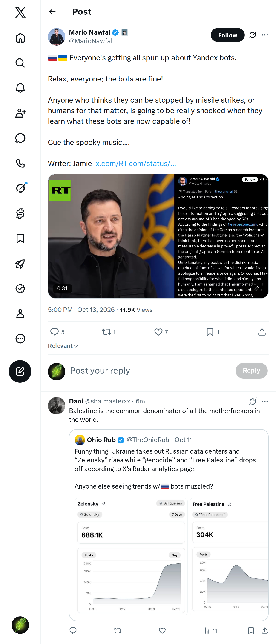Open the Chat messages icon
Image resolution: width=276 pixels, height=644 pixels.
tap(20, 138)
